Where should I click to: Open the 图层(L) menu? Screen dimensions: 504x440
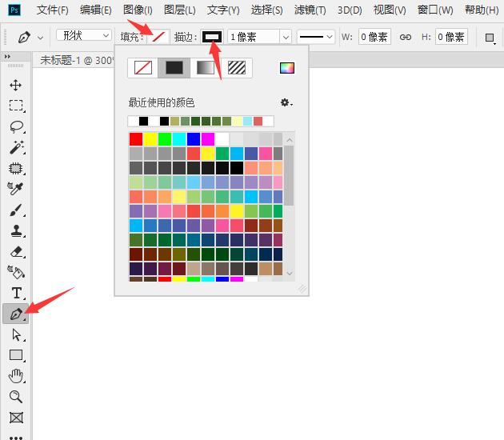(x=180, y=10)
